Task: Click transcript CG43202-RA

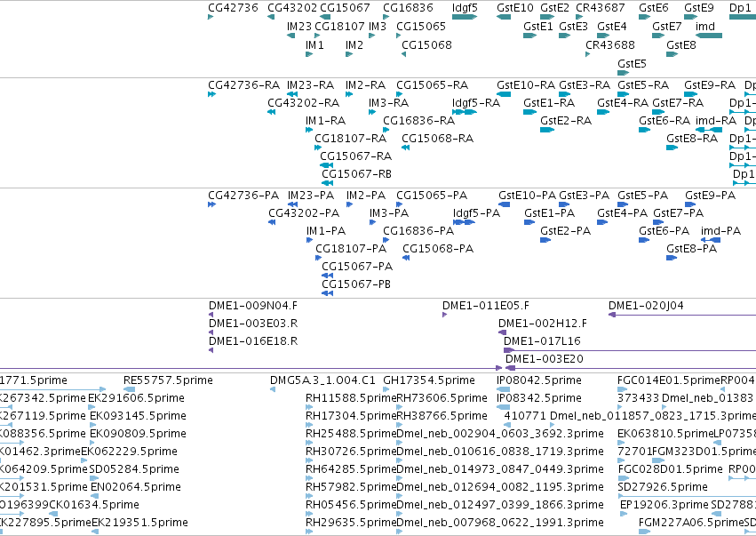Action: point(303,103)
